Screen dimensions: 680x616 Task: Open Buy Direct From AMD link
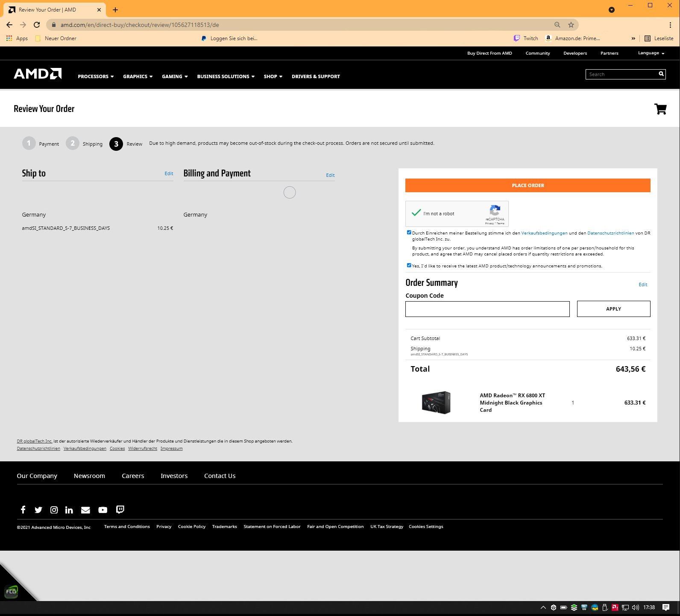489,53
